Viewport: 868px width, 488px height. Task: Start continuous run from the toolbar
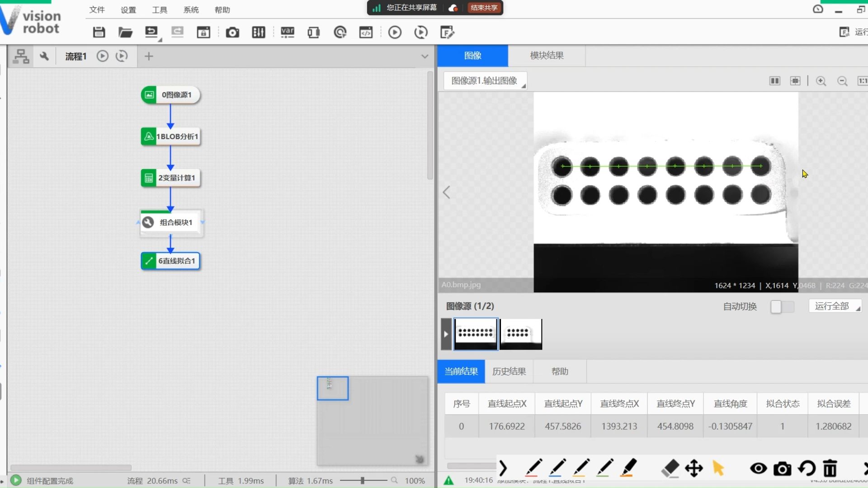pos(421,32)
